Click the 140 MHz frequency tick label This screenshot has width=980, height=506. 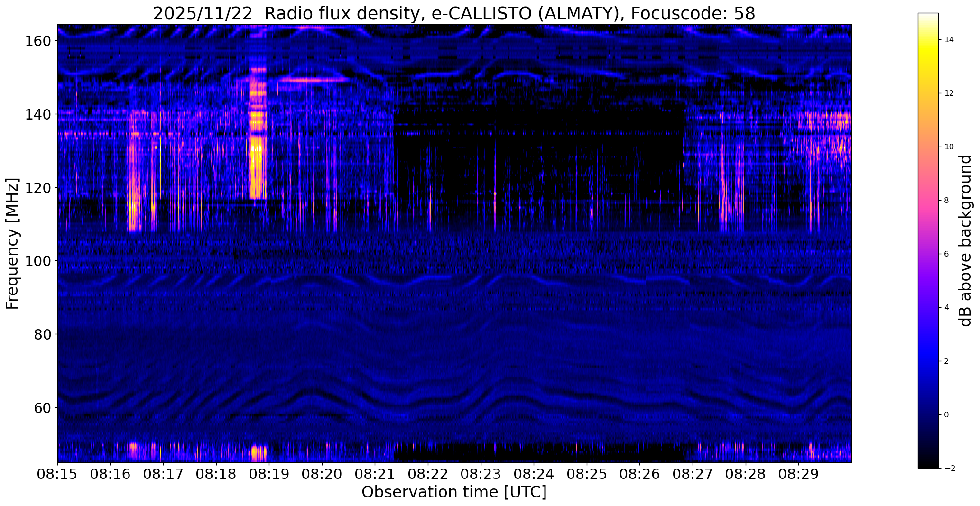37,114
